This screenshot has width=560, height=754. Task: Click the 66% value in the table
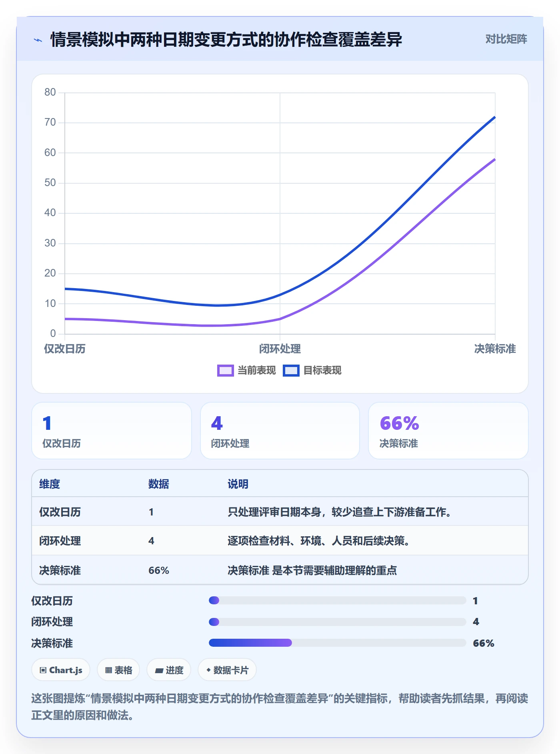[159, 571]
